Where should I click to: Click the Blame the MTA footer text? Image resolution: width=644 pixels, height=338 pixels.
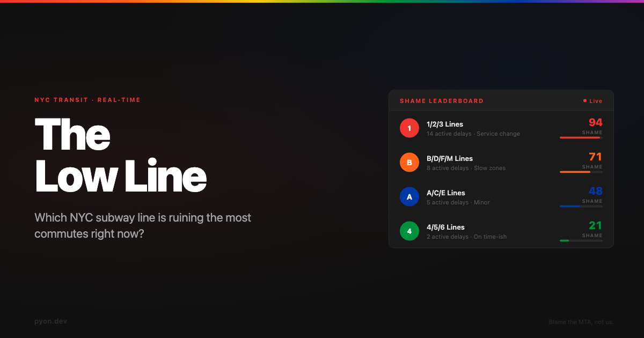click(581, 322)
